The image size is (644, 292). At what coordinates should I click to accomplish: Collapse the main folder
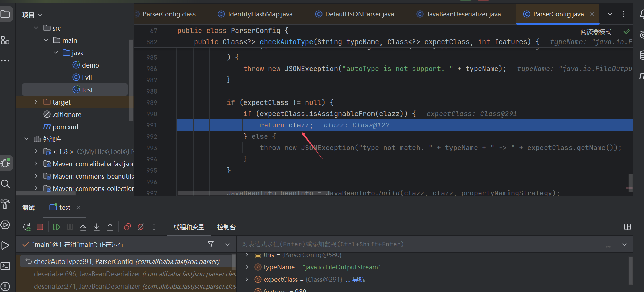(x=46, y=40)
